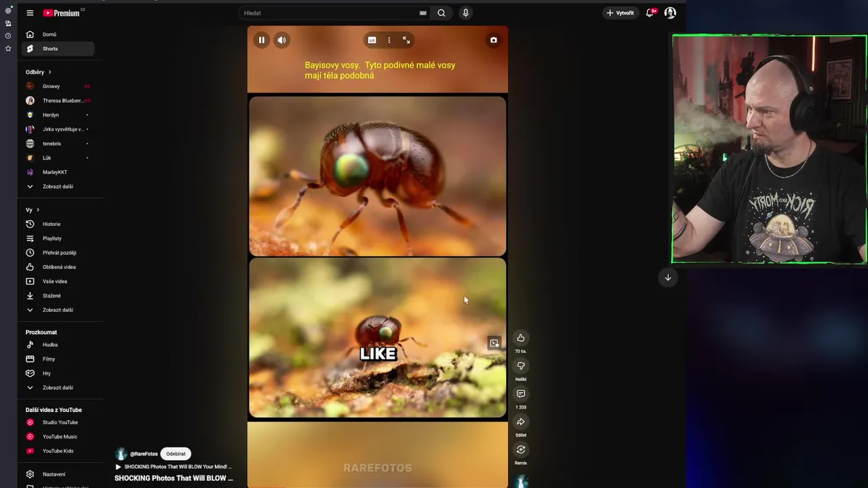
Task: Open Historie watch history
Action: pos(58,224)
